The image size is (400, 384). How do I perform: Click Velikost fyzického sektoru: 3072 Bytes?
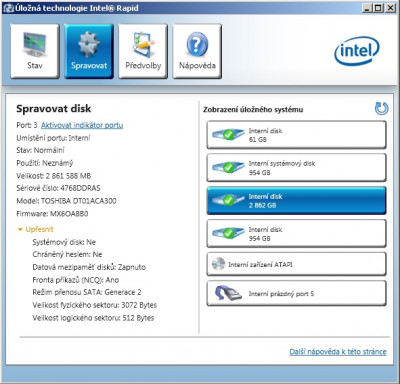coord(95,305)
